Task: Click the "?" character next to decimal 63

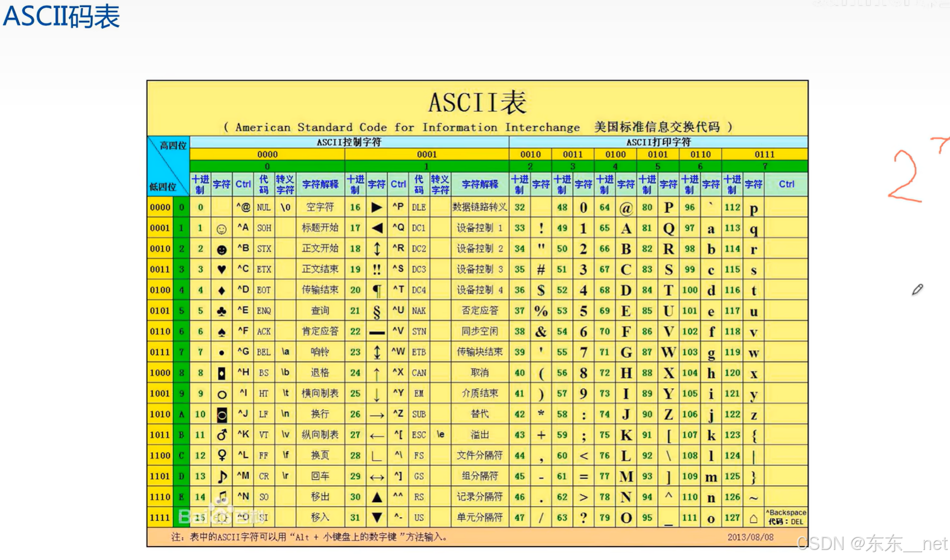Action: point(583,518)
